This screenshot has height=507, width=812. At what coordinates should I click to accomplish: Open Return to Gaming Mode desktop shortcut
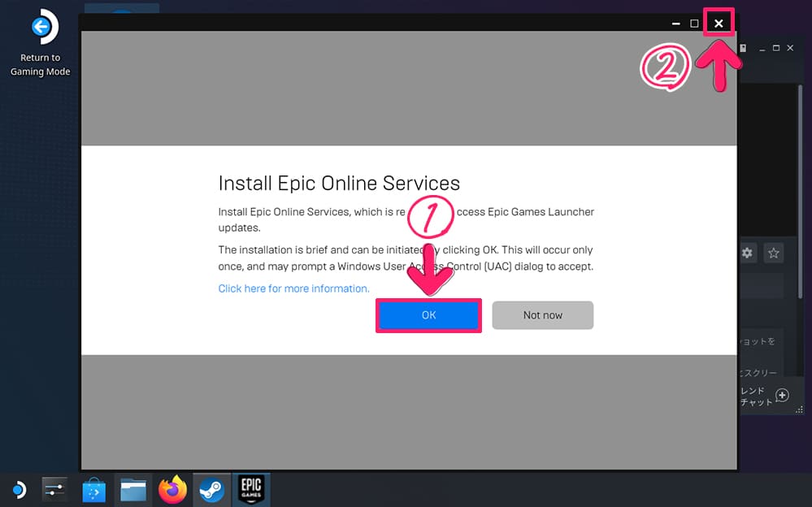41,43
